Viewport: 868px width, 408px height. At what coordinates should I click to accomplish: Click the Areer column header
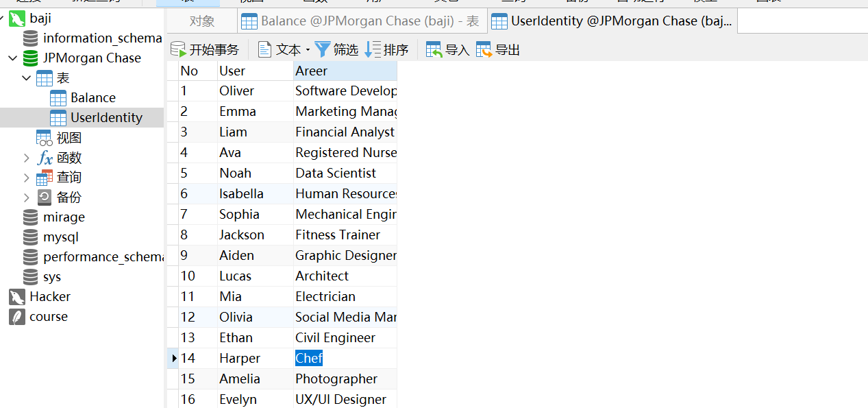coord(345,71)
